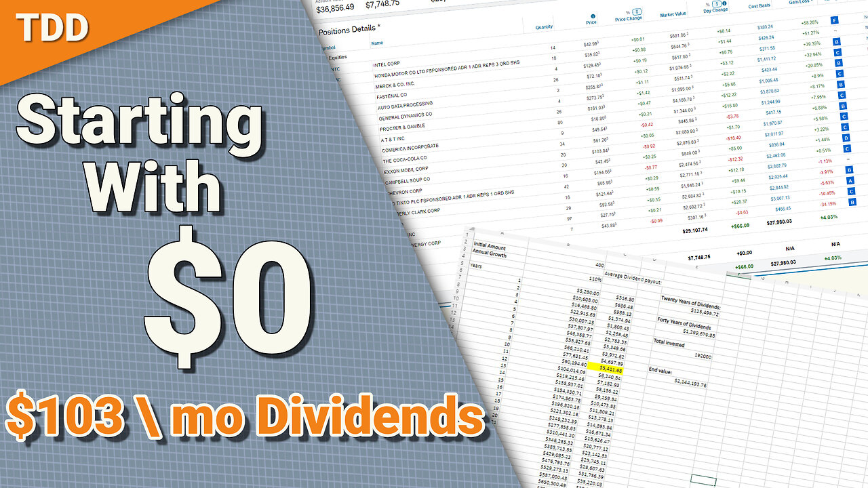Sort by the Market Value column header
This screenshot has width=868, height=488.
(673, 14)
